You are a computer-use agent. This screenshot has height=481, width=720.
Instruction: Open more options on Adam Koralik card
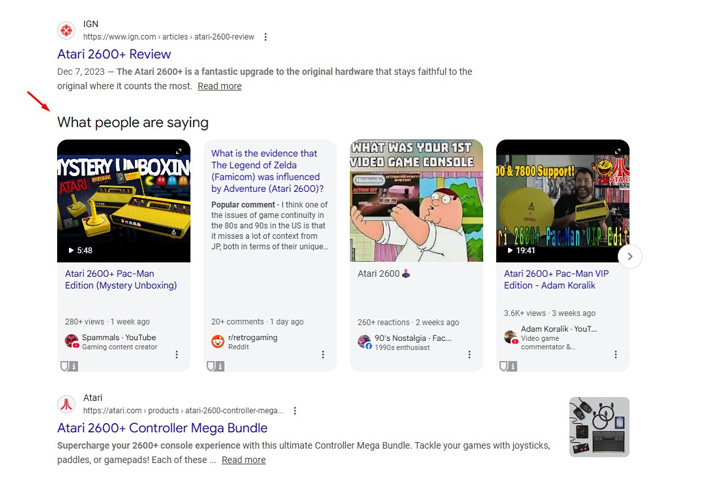click(x=616, y=354)
